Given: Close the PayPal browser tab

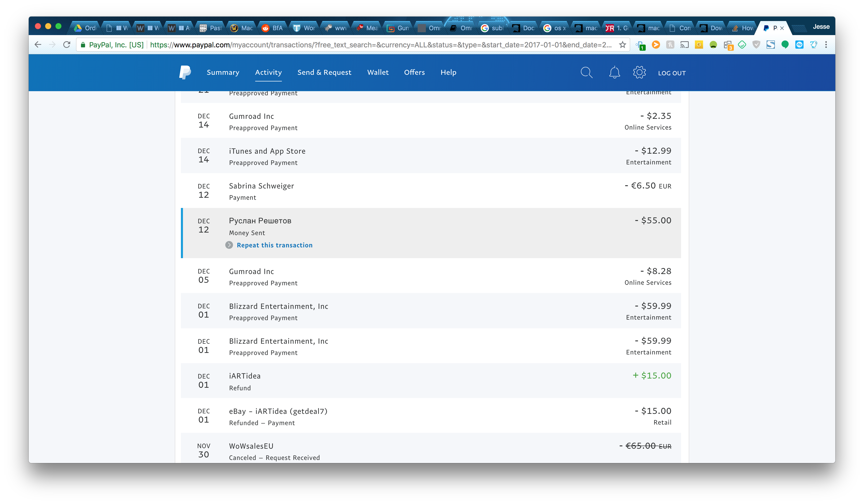Looking at the screenshot, I should (782, 28).
